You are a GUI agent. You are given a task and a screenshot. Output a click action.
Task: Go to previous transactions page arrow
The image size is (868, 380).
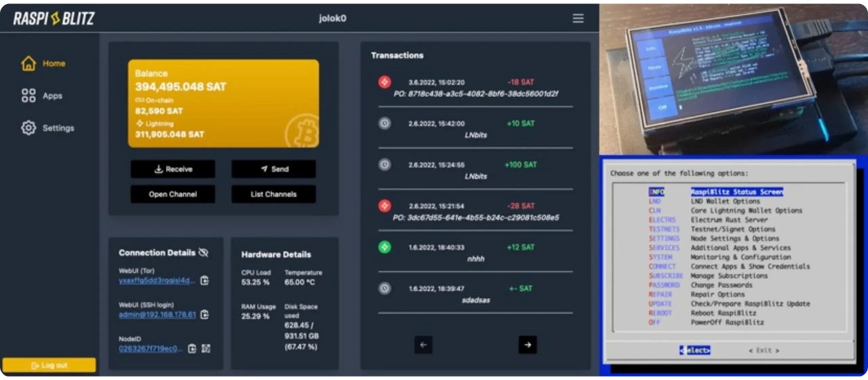tap(423, 345)
